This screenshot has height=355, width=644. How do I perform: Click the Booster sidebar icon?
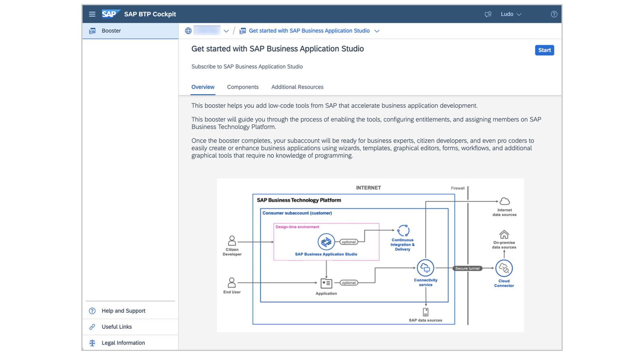(92, 31)
